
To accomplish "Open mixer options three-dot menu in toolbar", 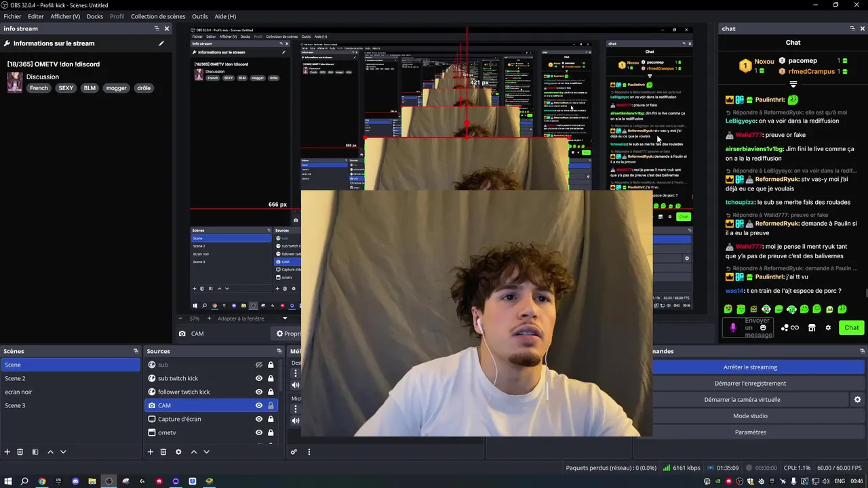I will point(309,452).
